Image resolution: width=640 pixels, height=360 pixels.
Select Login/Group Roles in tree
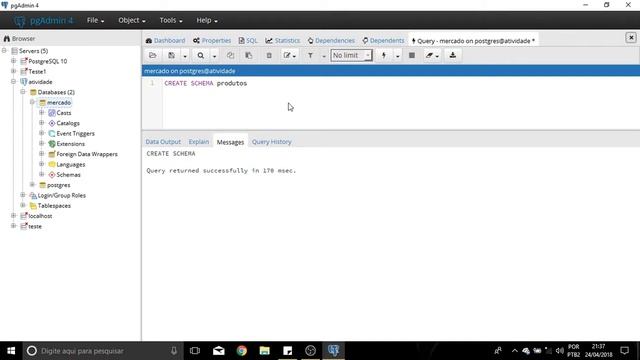pyautogui.click(x=61, y=195)
